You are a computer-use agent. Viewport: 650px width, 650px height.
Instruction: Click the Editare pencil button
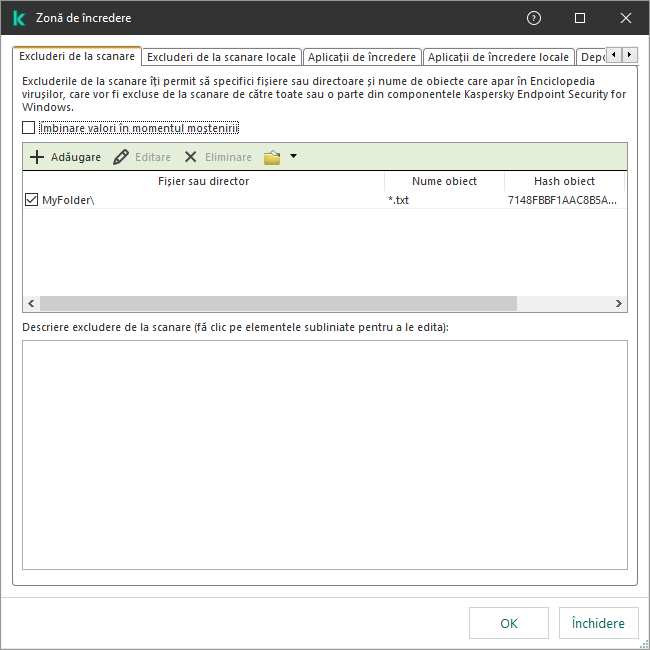point(142,157)
